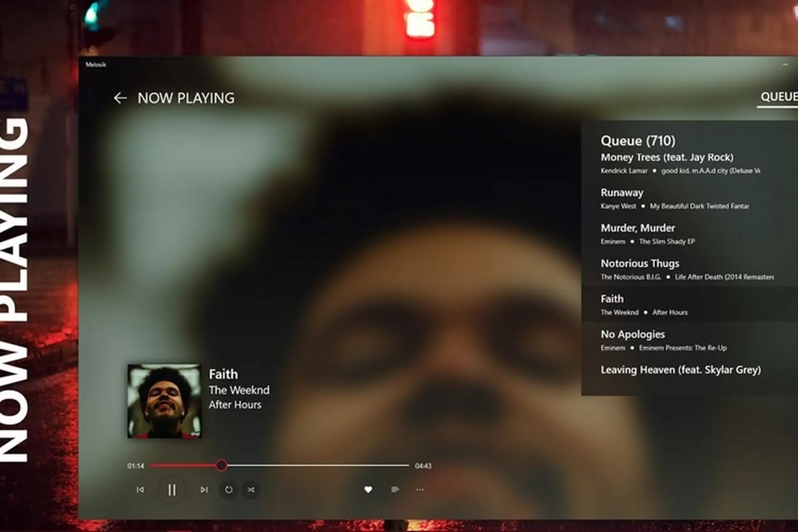The image size is (798, 532).
Task: Minimize the Melosik window
Action: 785,64
